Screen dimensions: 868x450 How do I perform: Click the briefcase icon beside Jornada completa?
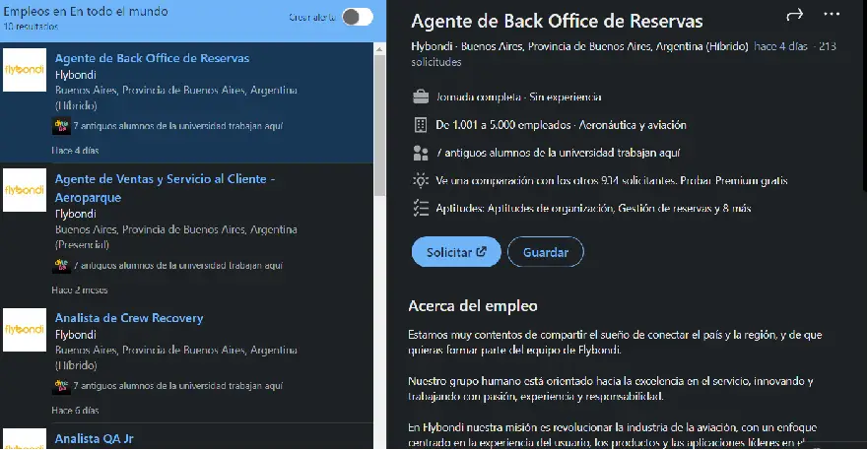(421, 96)
